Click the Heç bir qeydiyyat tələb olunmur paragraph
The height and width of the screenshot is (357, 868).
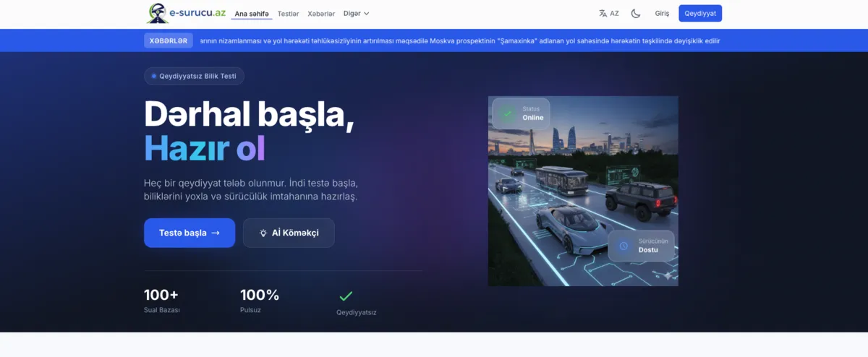pos(251,189)
